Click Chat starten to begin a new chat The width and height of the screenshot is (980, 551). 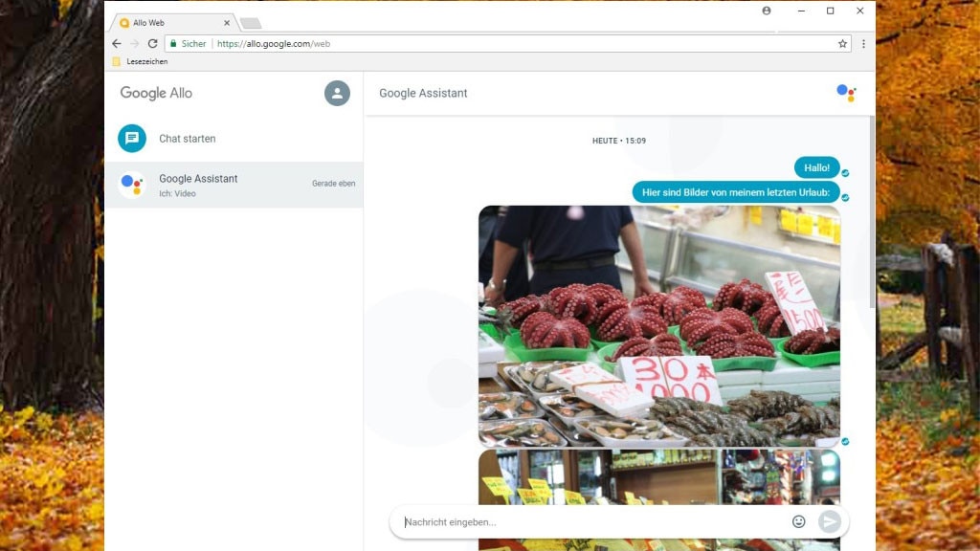click(x=188, y=138)
